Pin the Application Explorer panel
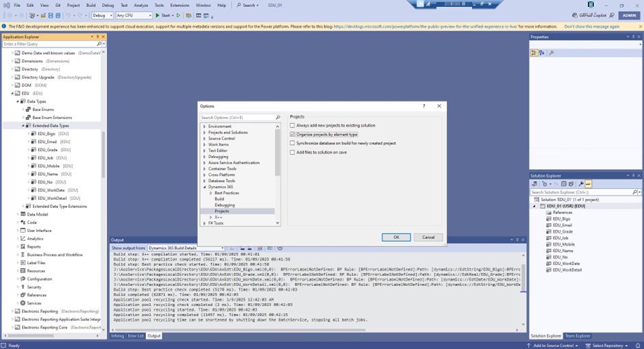644x349 pixels. pyautogui.click(x=97, y=37)
